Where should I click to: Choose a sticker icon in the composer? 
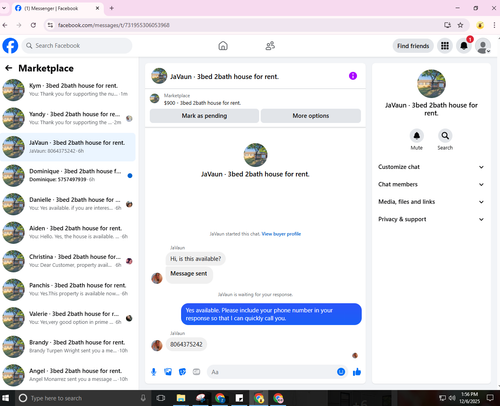coord(182,372)
